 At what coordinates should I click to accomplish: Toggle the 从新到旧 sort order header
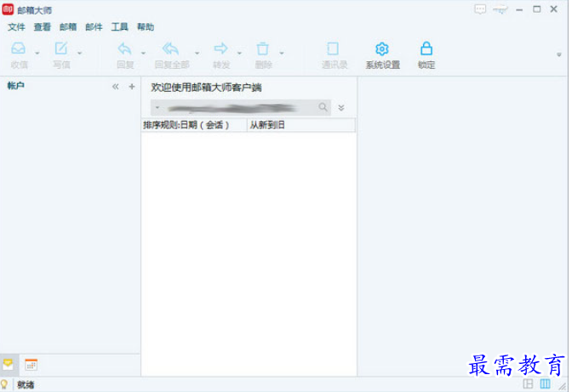coord(301,125)
